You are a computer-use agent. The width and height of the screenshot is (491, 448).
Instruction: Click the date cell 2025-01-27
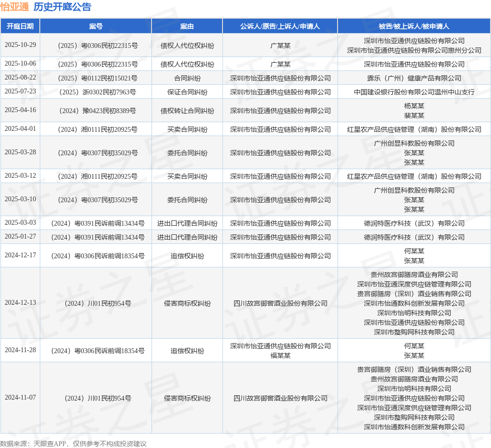[20, 236]
